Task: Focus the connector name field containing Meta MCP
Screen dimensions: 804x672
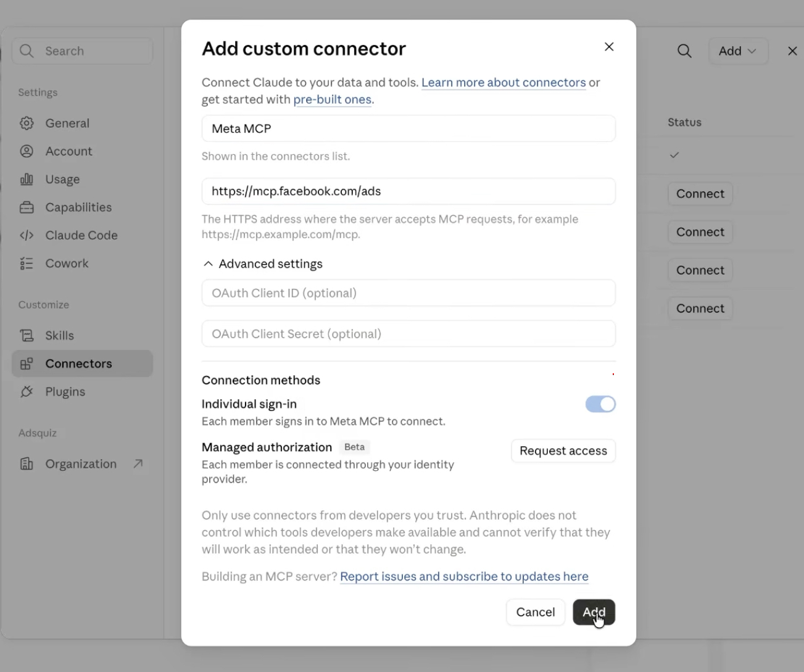Action: [x=408, y=128]
